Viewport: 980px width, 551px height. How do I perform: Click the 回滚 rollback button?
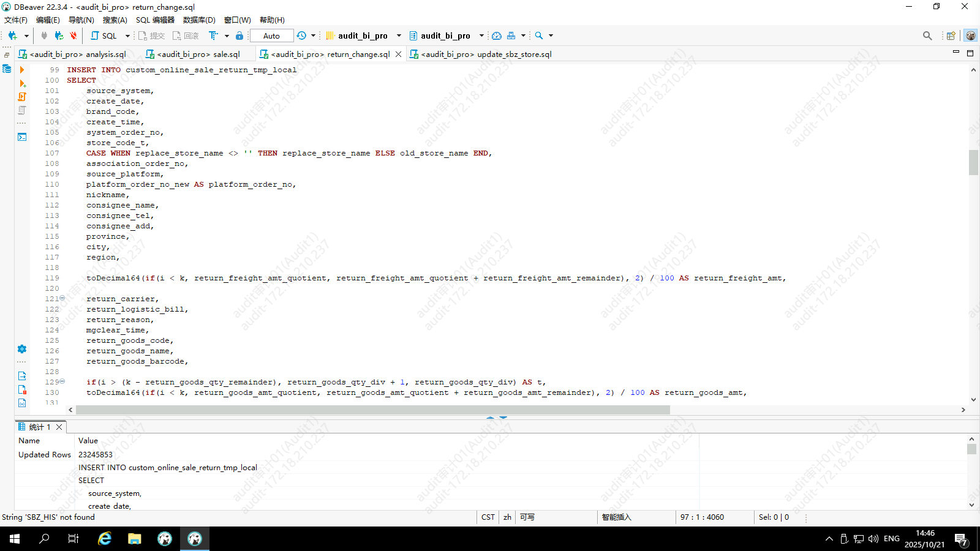pyautogui.click(x=186, y=36)
